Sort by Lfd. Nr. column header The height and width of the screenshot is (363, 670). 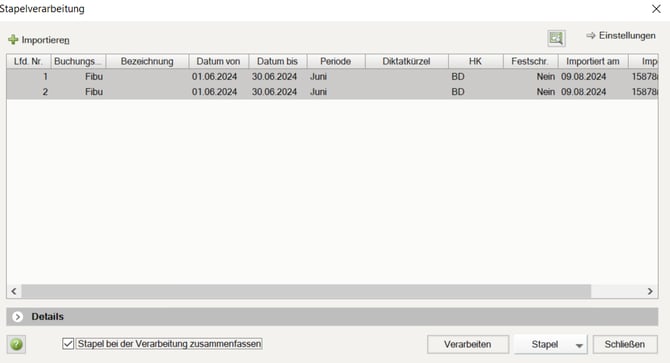point(29,61)
